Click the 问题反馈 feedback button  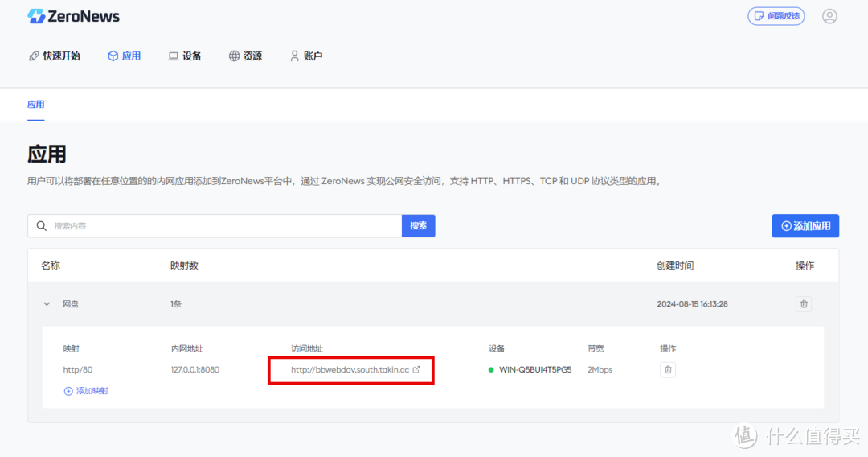pos(776,16)
